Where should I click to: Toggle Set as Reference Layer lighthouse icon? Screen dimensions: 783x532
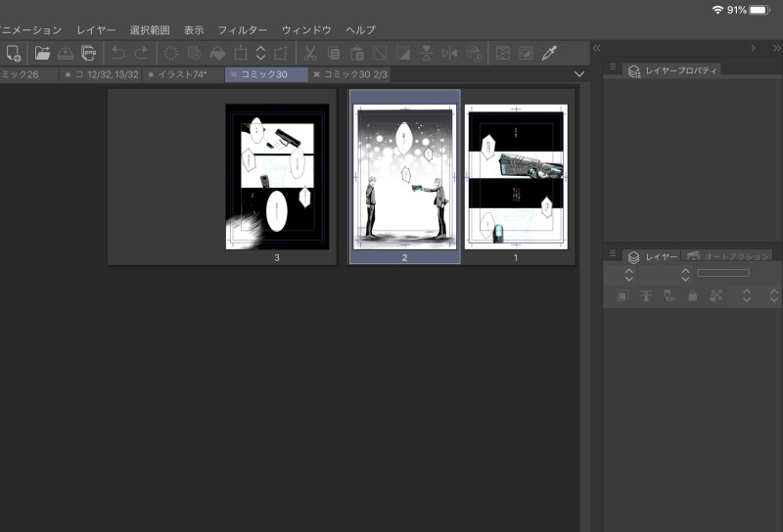pyautogui.click(x=646, y=295)
